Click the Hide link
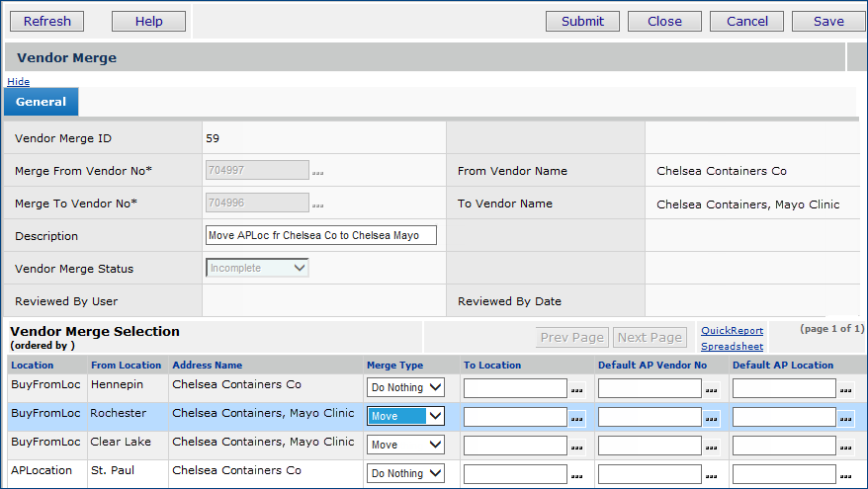The image size is (868, 489). [x=18, y=81]
